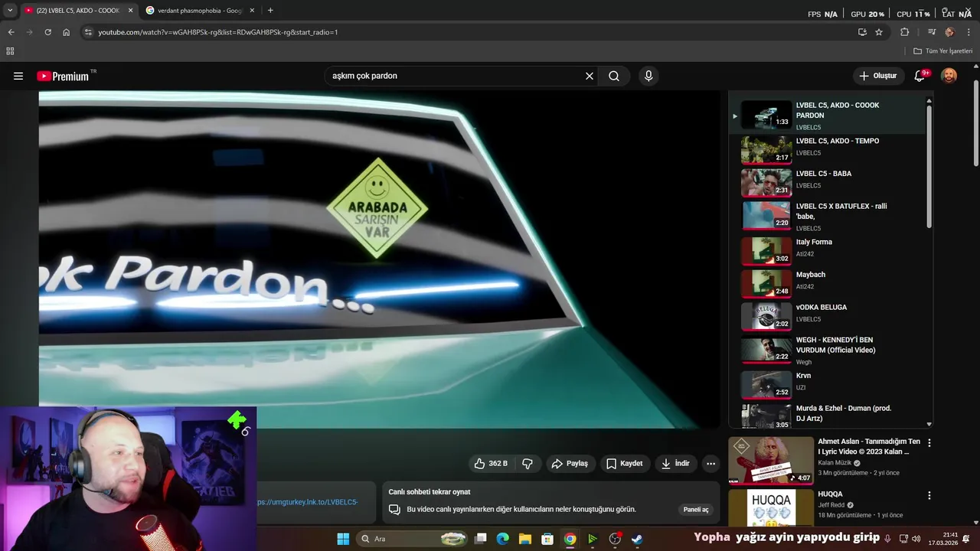Open taskbar volume speaker icon
980x551 pixels.
pyautogui.click(x=917, y=539)
